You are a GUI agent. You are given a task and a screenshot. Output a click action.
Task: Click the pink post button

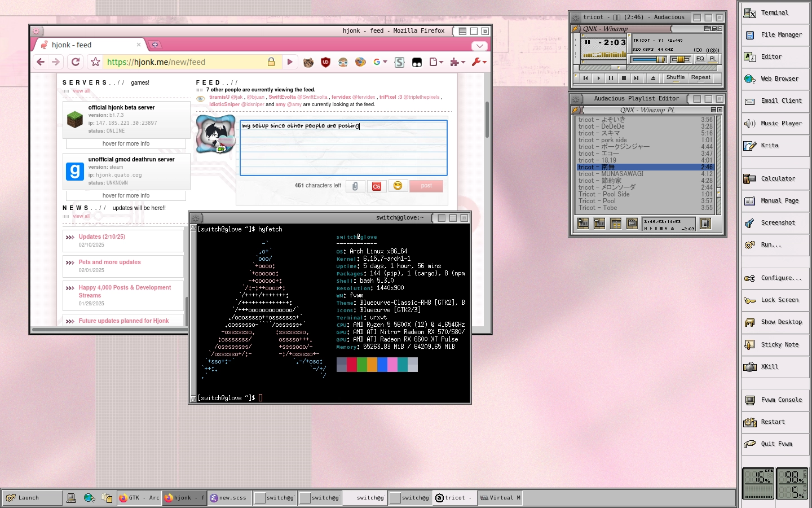pyautogui.click(x=426, y=186)
